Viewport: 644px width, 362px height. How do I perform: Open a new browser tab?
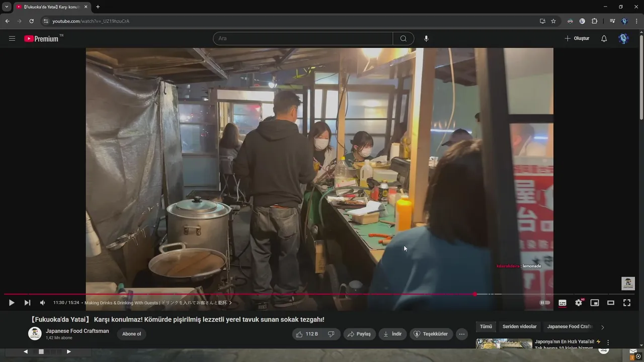pos(98,7)
